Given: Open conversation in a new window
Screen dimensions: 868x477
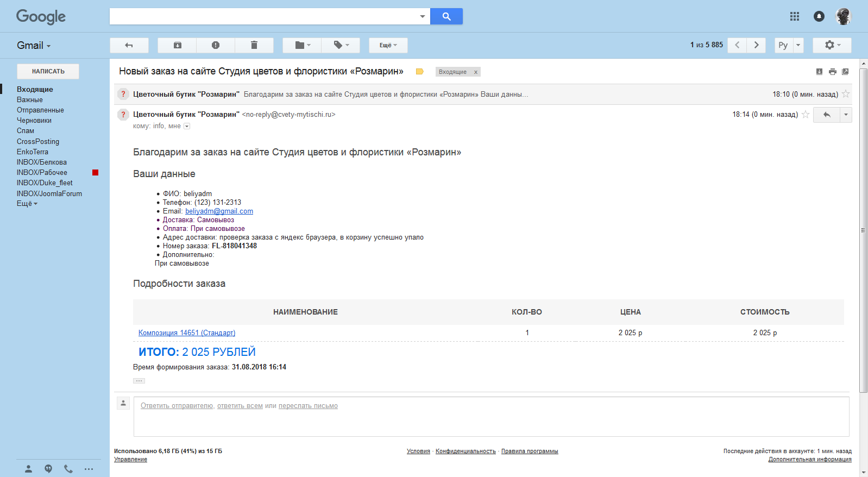Looking at the screenshot, I should (845, 72).
